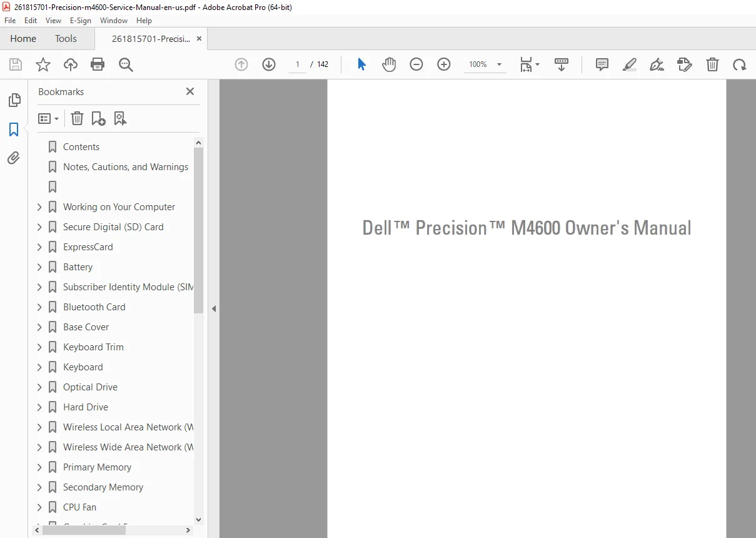This screenshot has width=756, height=538.
Task: Delete selected bookmark in Bookmarks panel
Action: [x=77, y=118]
